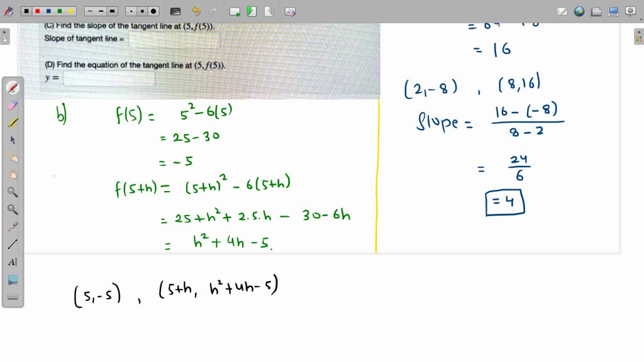Open the settings gear menu
Image resolution: width=644 pixels, height=362 pixels.
click(x=630, y=11)
